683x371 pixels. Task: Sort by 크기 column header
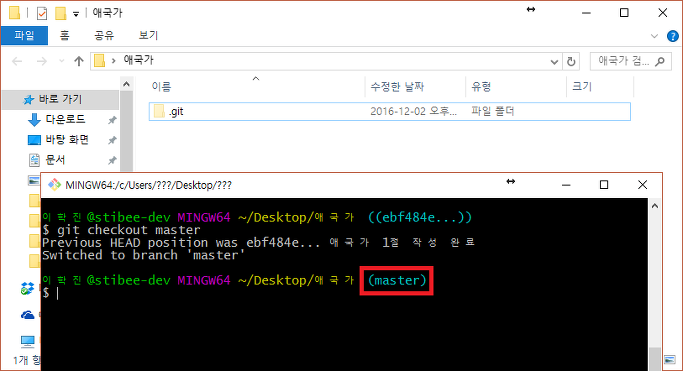582,87
